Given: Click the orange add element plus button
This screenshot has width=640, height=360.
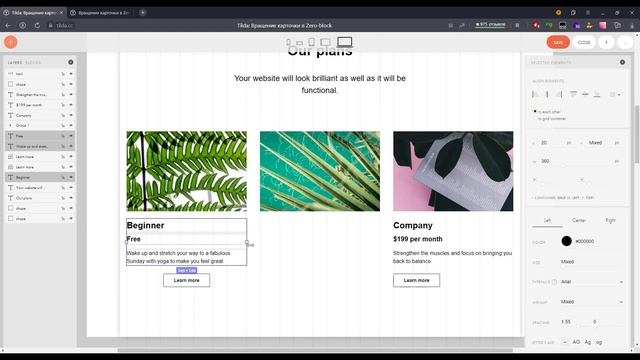Looking at the screenshot, I should tap(11, 42).
